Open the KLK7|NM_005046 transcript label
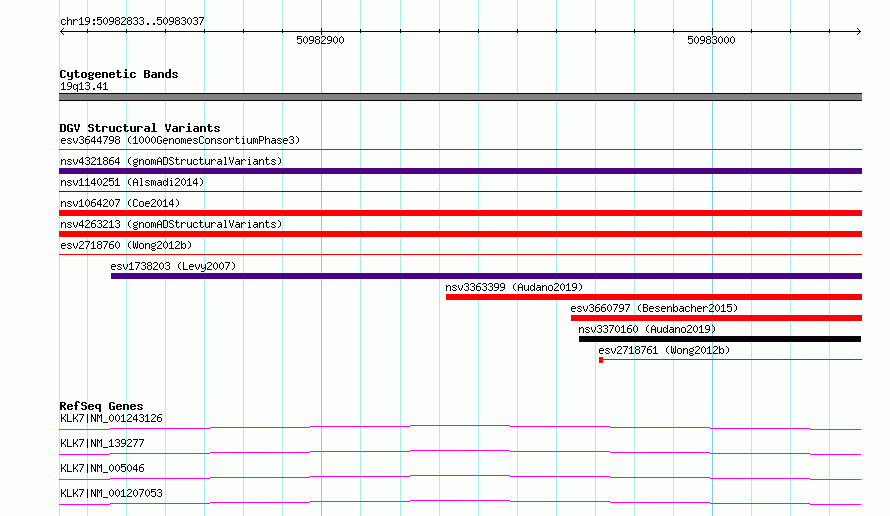 pos(102,468)
